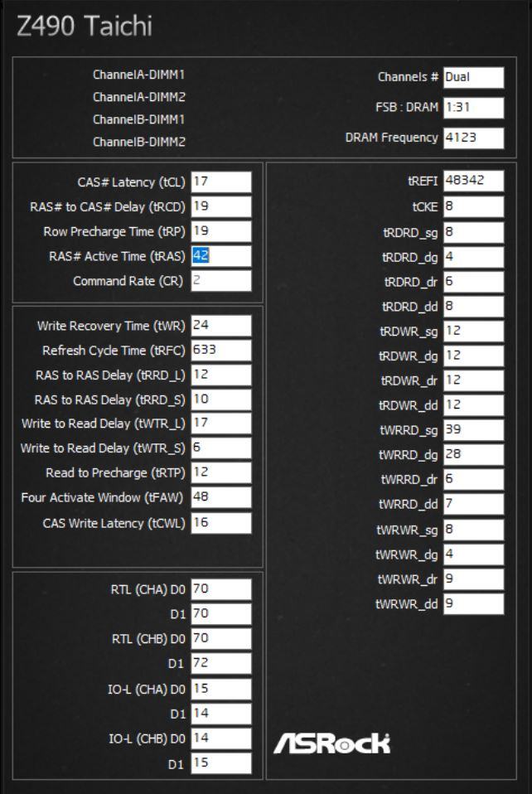
Task: Click the Row Precharge Time (tRP) field
Action: tap(221, 231)
